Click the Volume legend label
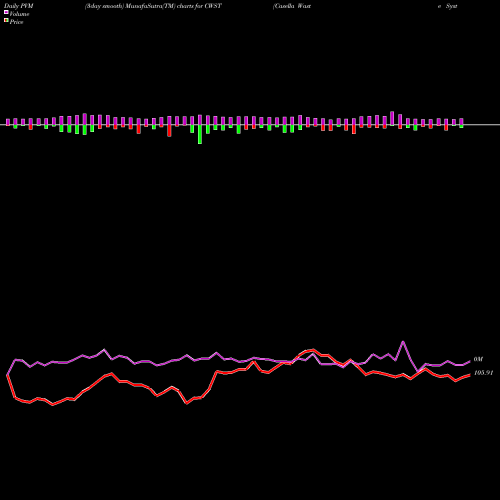This screenshot has width=500, height=500. point(19,14)
